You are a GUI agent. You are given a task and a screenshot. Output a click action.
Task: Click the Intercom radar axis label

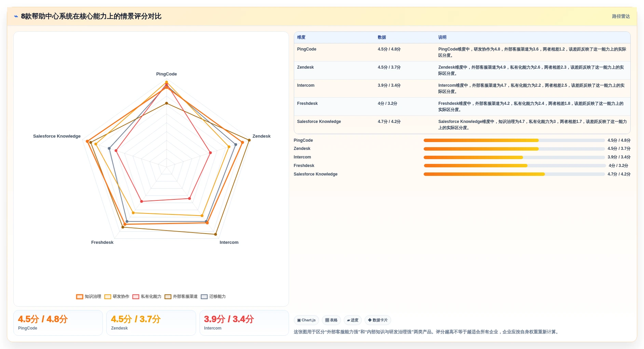(229, 242)
